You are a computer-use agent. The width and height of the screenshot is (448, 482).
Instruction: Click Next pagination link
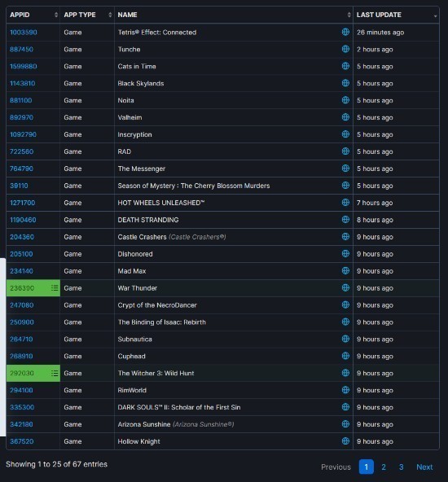click(x=424, y=467)
